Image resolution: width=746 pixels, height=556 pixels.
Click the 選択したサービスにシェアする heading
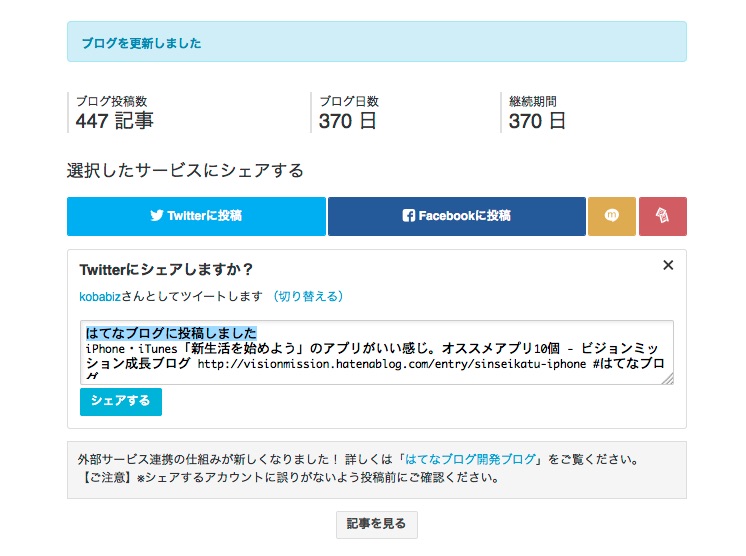(185, 171)
